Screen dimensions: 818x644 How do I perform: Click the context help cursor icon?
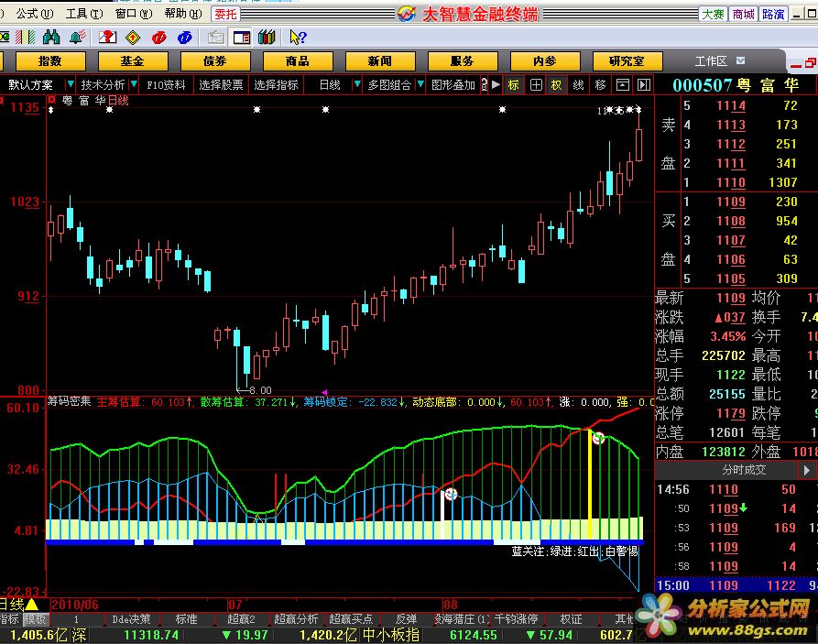(x=298, y=37)
